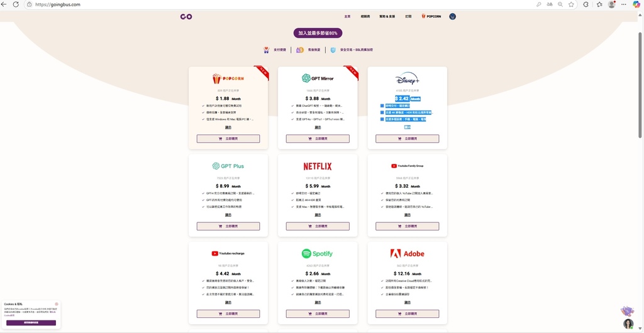
Task: Click the Youtube Family Group logo
Action: pos(407,166)
